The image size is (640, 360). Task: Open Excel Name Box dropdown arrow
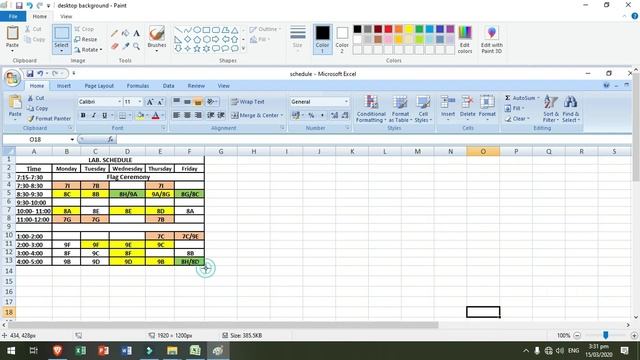pyautogui.click(x=72, y=140)
